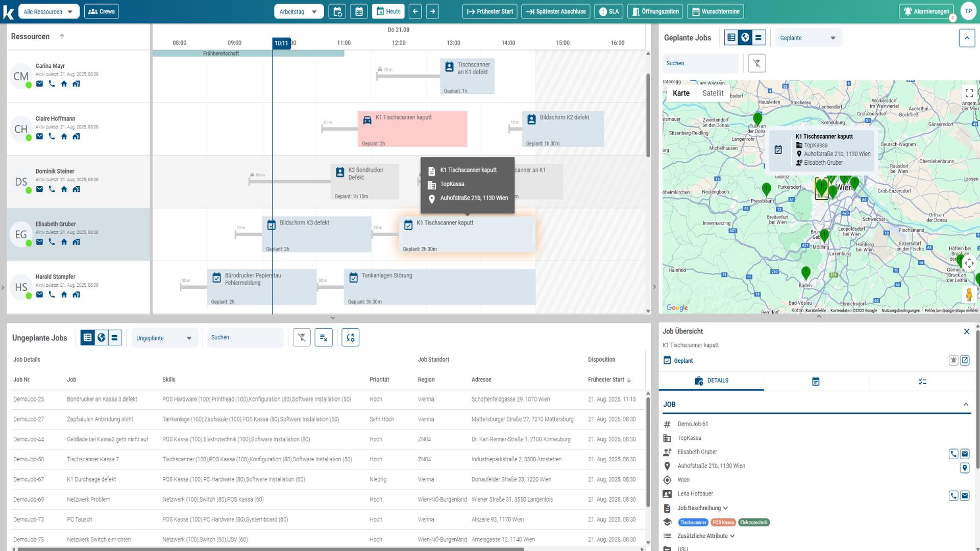Click the Suchen field in Ungeplante Jobs
The image size is (980, 551).
(244, 337)
